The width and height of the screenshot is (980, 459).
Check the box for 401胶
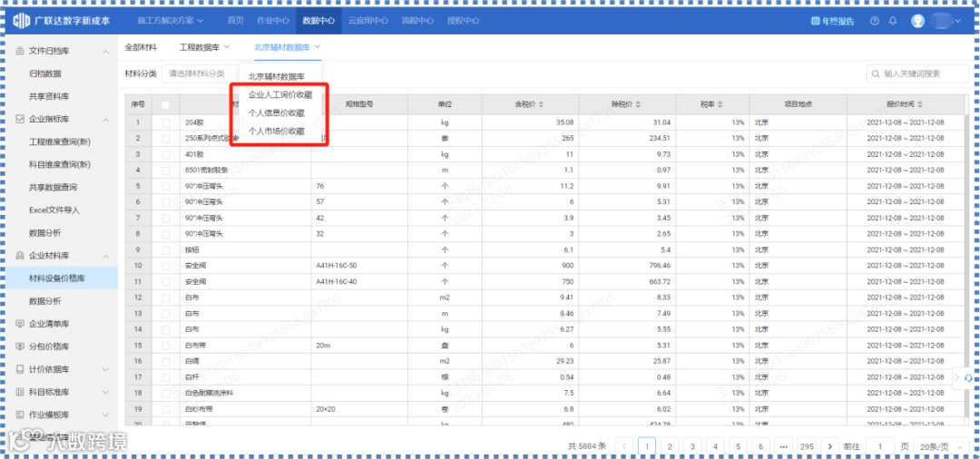166,153
